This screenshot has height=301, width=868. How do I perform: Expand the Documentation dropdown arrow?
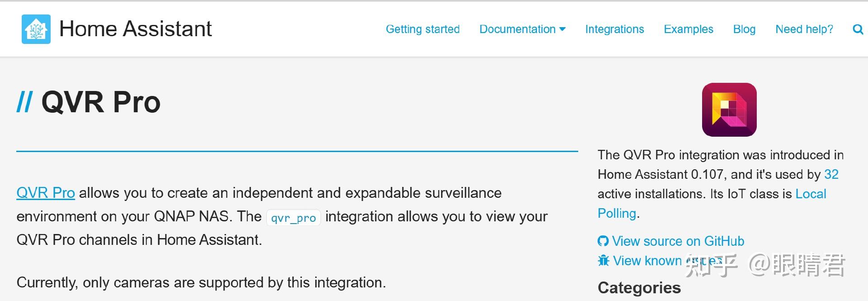(562, 29)
